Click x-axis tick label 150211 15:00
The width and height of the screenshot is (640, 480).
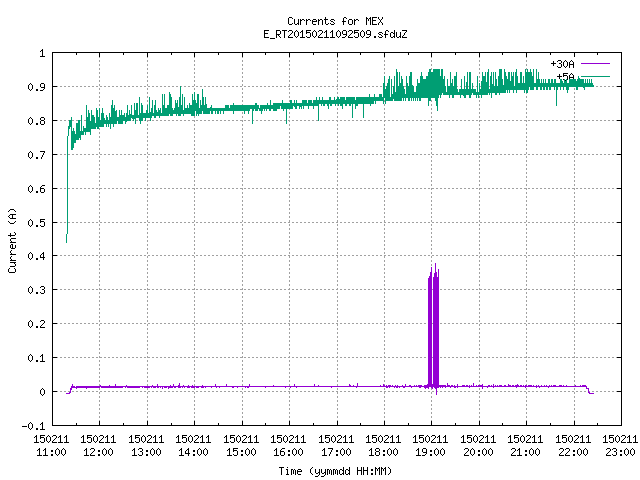pyautogui.click(x=242, y=446)
